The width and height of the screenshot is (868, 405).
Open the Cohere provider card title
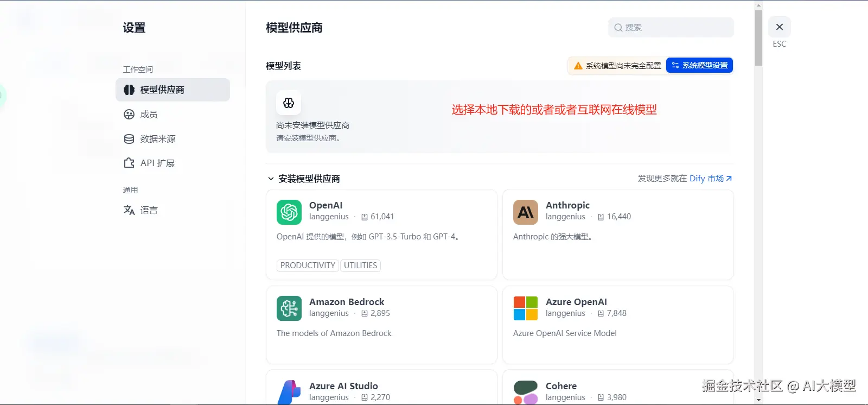tap(561, 386)
